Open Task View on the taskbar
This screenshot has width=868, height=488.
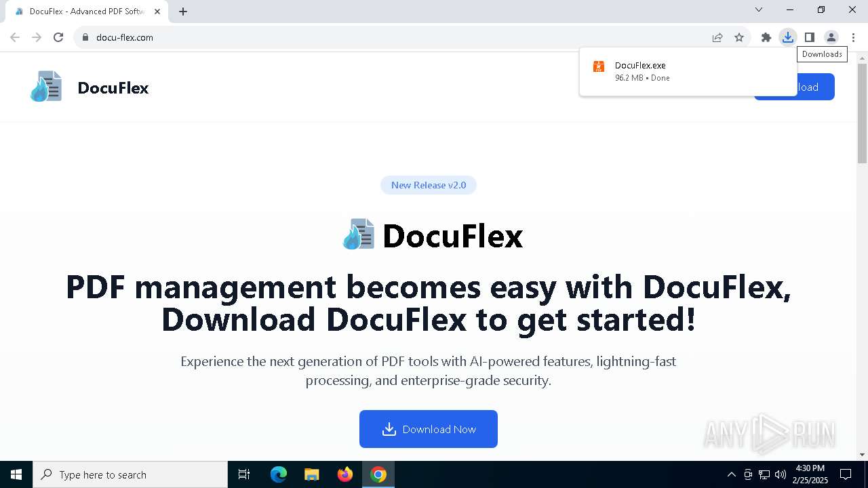[244, 474]
